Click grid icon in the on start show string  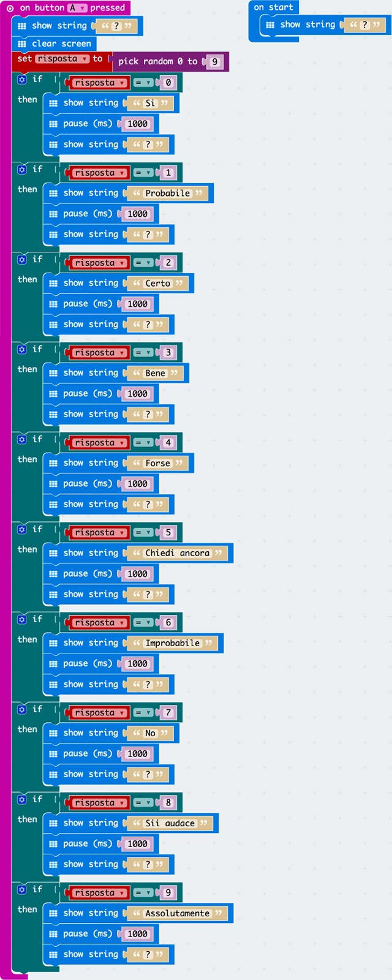(270, 25)
